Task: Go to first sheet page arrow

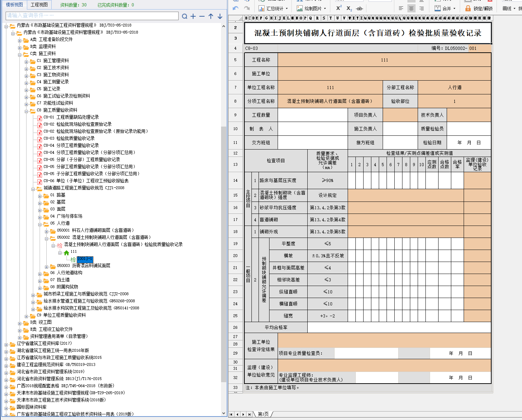Action: (x=231, y=414)
